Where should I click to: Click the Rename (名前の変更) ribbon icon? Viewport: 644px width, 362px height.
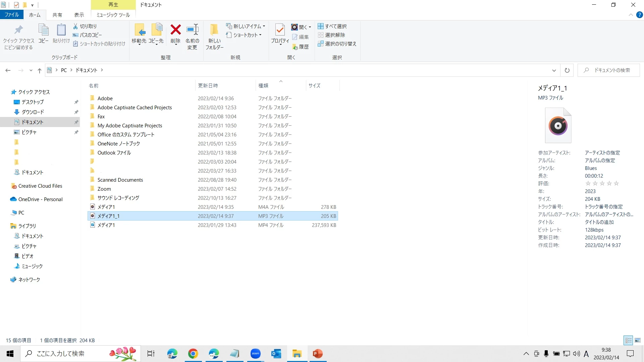coord(192,30)
